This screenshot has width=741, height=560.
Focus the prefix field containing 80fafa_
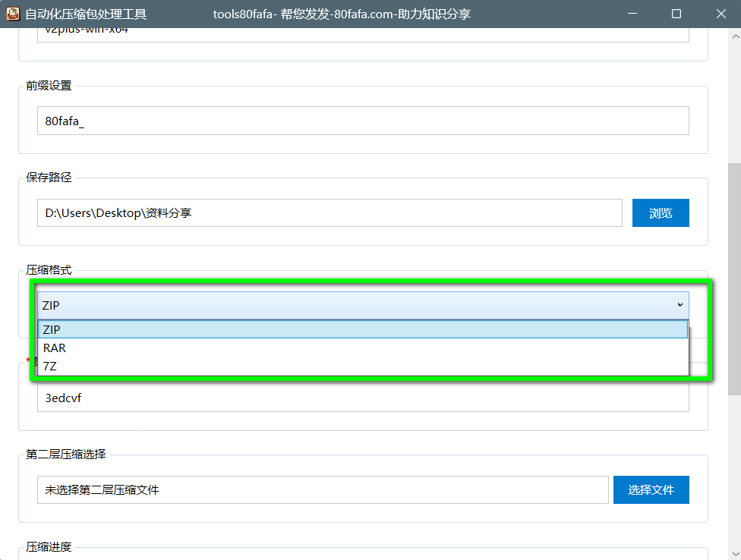click(x=363, y=121)
